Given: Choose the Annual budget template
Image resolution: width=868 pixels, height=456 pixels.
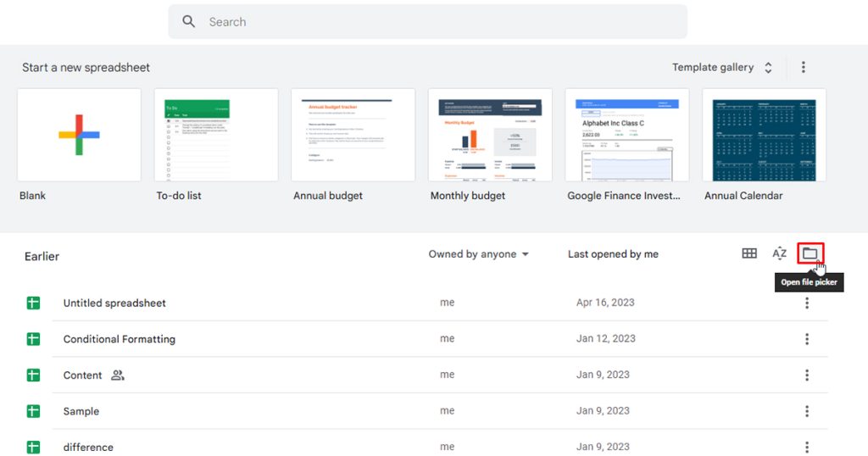Looking at the screenshot, I should tap(353, 135).
